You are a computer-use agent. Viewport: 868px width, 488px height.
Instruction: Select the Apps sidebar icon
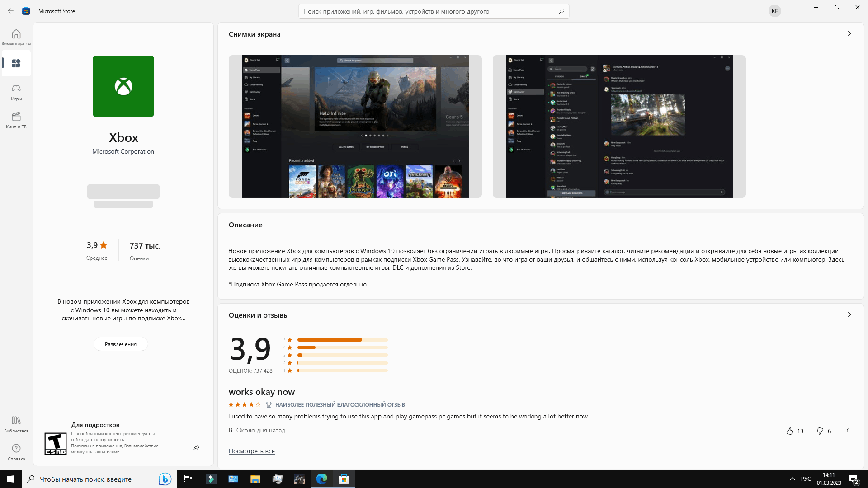point(16,63)
